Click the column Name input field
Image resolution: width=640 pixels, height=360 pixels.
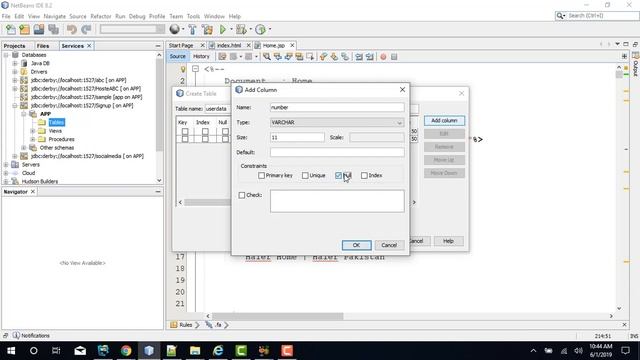pyautogui.click(x=337, y=107)
